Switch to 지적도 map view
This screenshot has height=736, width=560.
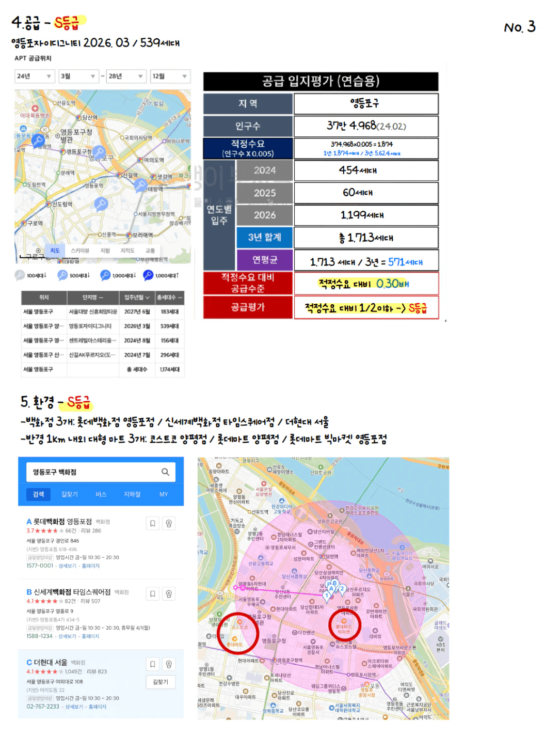click(127, 250)
